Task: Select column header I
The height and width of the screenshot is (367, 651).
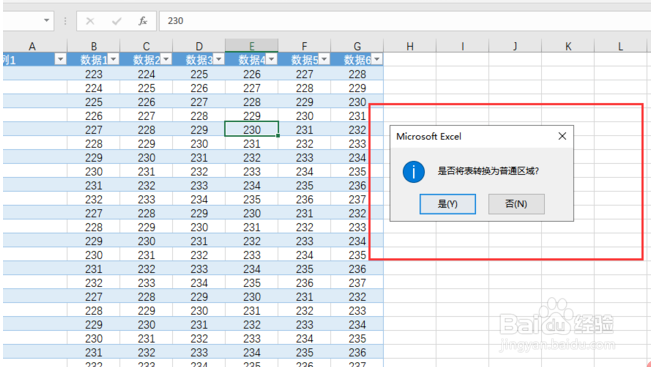Action: (x=463, y=46)
